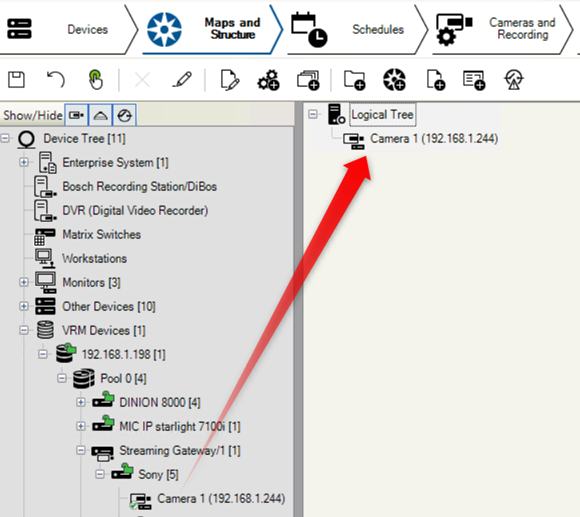Click the Undo arrow icon
580x517 pixels.
pos(56,80)
